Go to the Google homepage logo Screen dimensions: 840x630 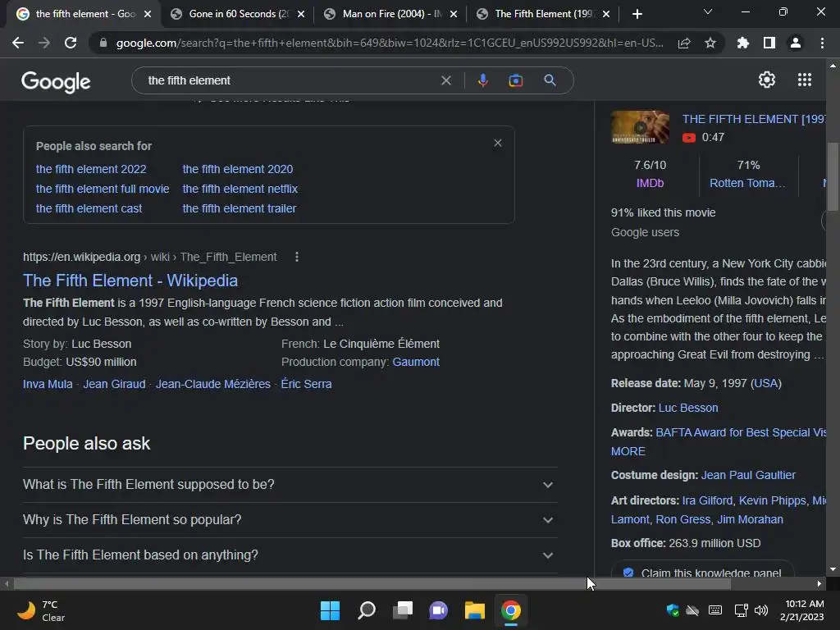pyautogui.click(x=56, y=82)
